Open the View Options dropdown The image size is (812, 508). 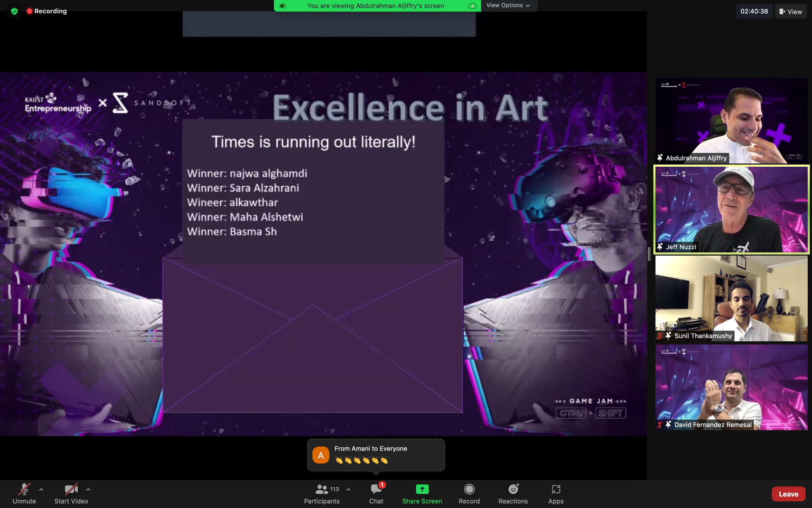coord(508,6)
